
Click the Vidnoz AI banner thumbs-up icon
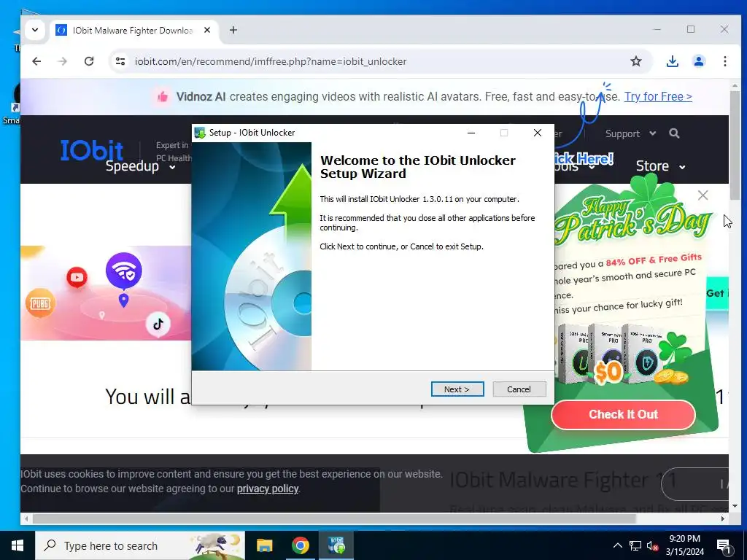tap(163, 97)
